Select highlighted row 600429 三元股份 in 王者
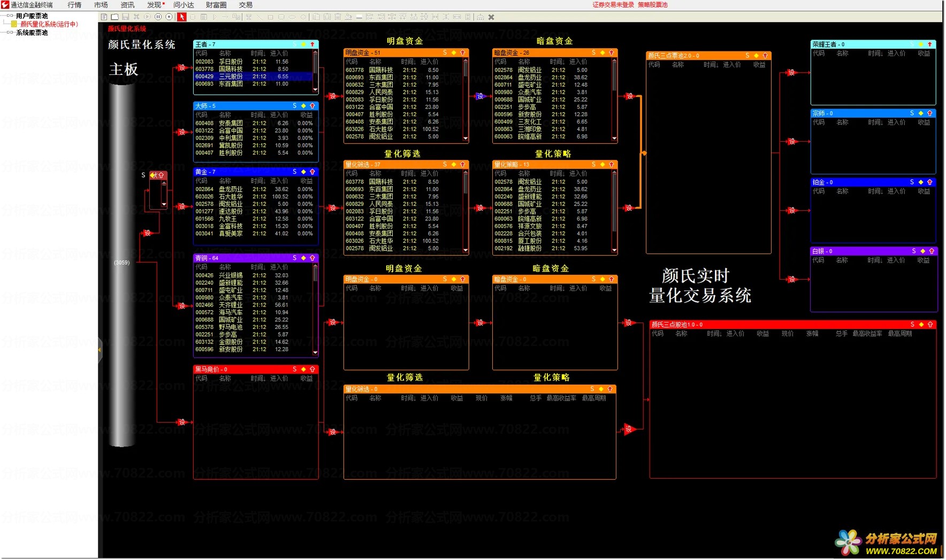This screenshot has width=946, height=560. coord(253,76)
